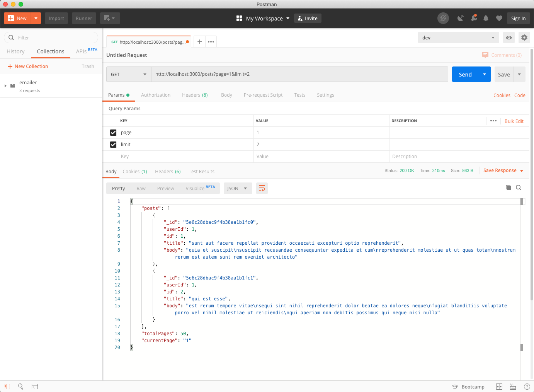Open the Tests tab
This screenshot has width=534, height=392.
pyautogui.click(x=299, y=95)
